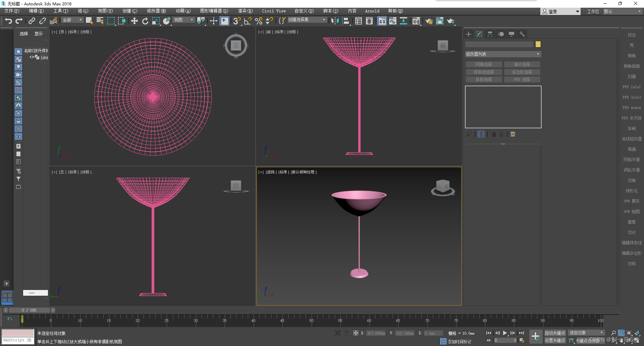
Task: Expand the 修改器列表 modifier list dropdown
Action: (503, 54)
